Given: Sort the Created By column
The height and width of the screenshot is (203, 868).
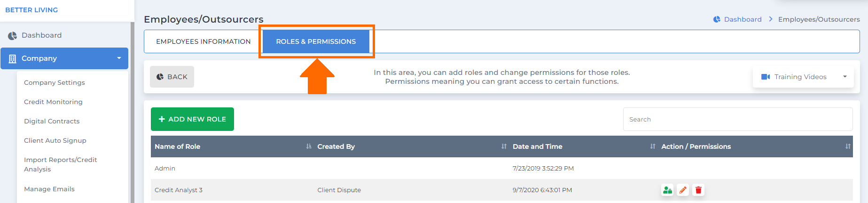Looking at the screenshot, I should click(504, 146).
